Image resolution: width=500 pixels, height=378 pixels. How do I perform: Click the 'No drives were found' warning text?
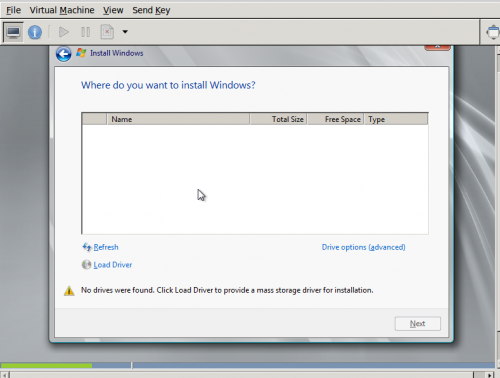click(227, 290)
